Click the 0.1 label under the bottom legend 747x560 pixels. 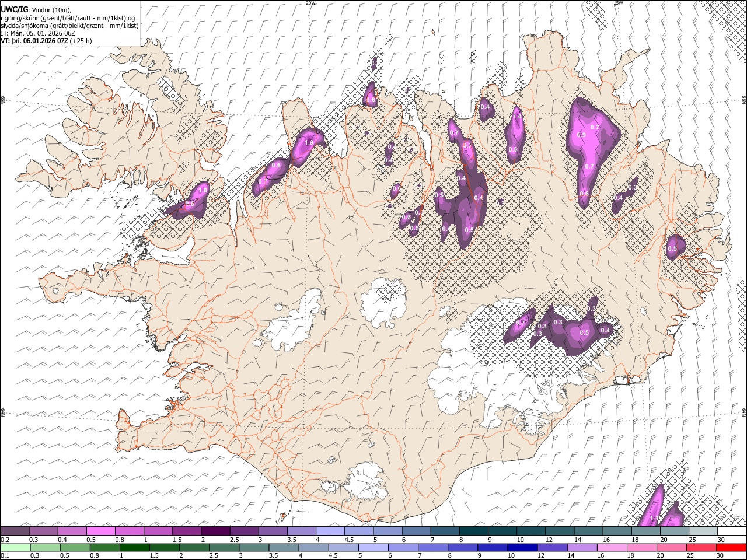click(x=4, y=555)
